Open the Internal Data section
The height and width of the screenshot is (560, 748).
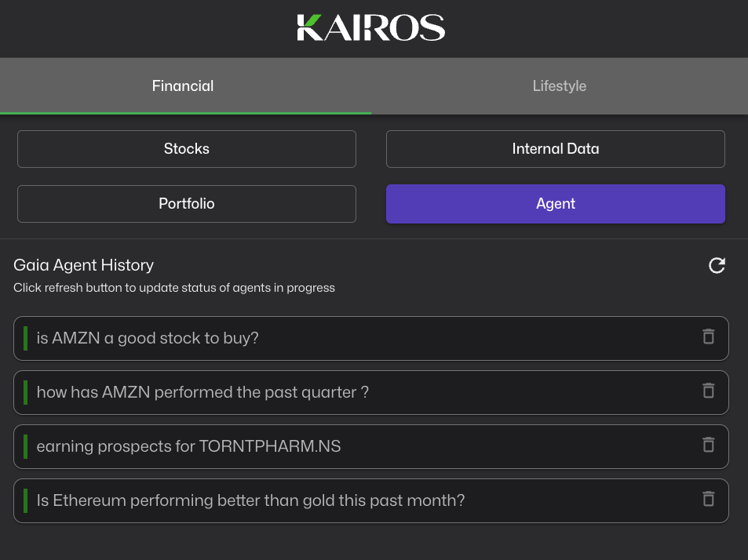(x=555, y=149)
